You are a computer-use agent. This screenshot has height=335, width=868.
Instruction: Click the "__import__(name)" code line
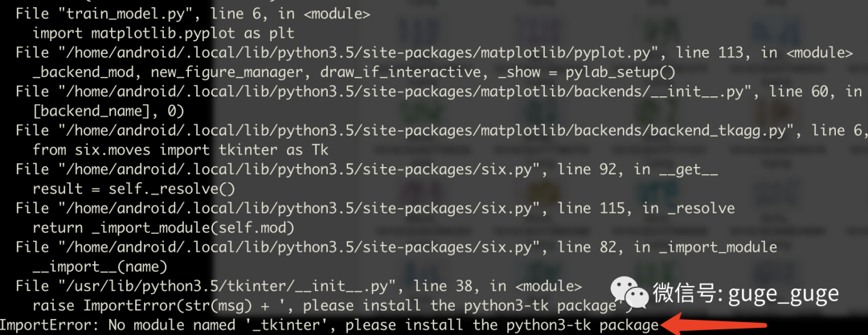(100, 267)
